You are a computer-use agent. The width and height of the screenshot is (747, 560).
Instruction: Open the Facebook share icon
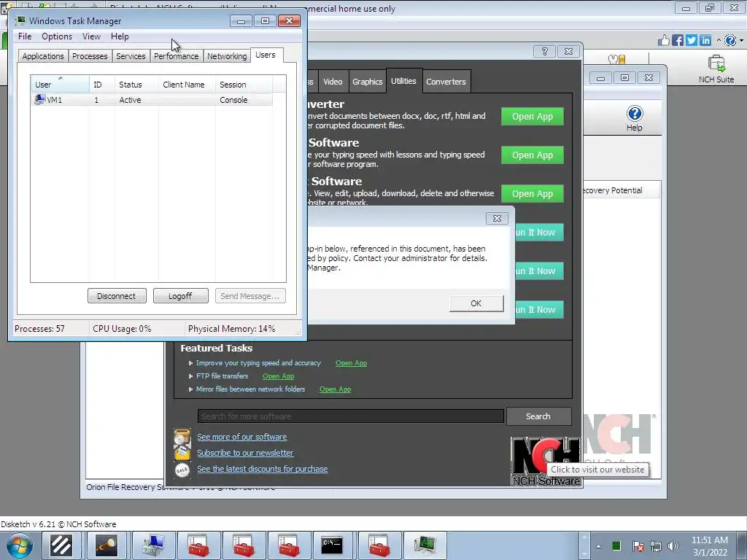click(678, 41)
